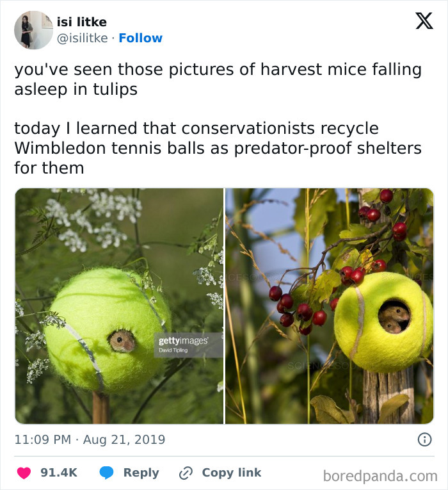
Task: Follow the @isilitke account
Action: (141, 38)
